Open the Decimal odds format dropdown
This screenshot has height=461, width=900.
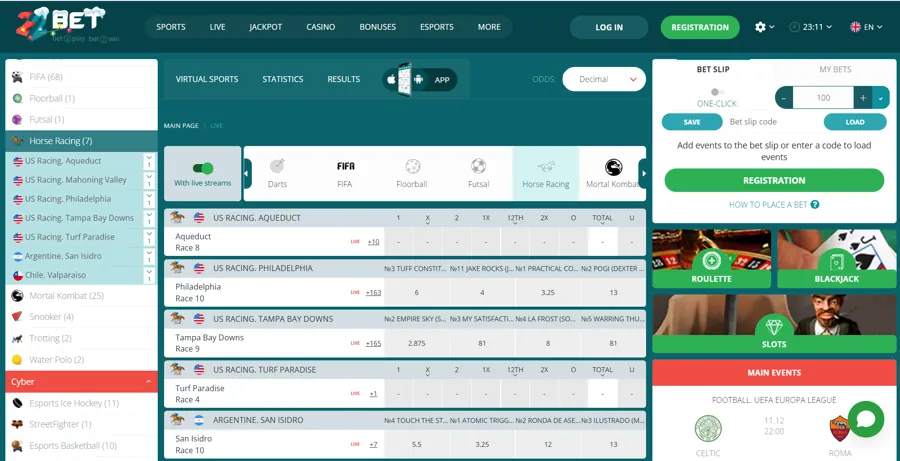(x=604, y=79)
